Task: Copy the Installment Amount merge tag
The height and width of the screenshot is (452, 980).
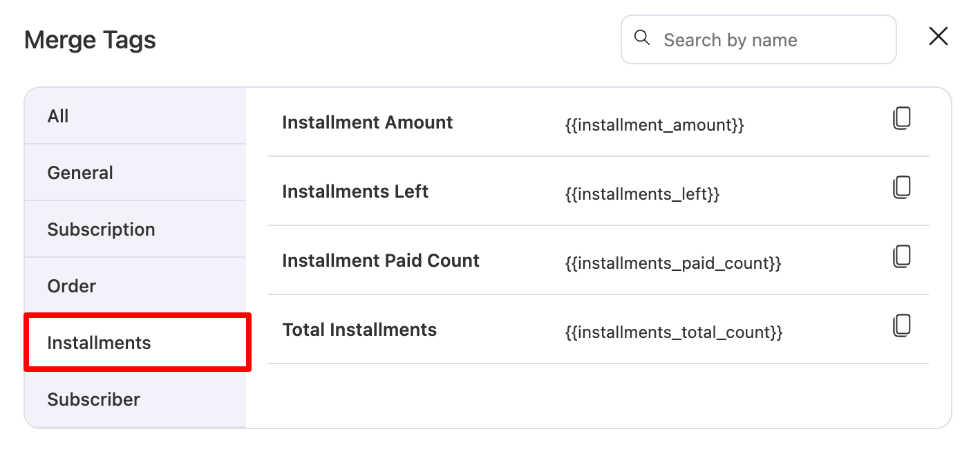Action: (x=902, y=118)
